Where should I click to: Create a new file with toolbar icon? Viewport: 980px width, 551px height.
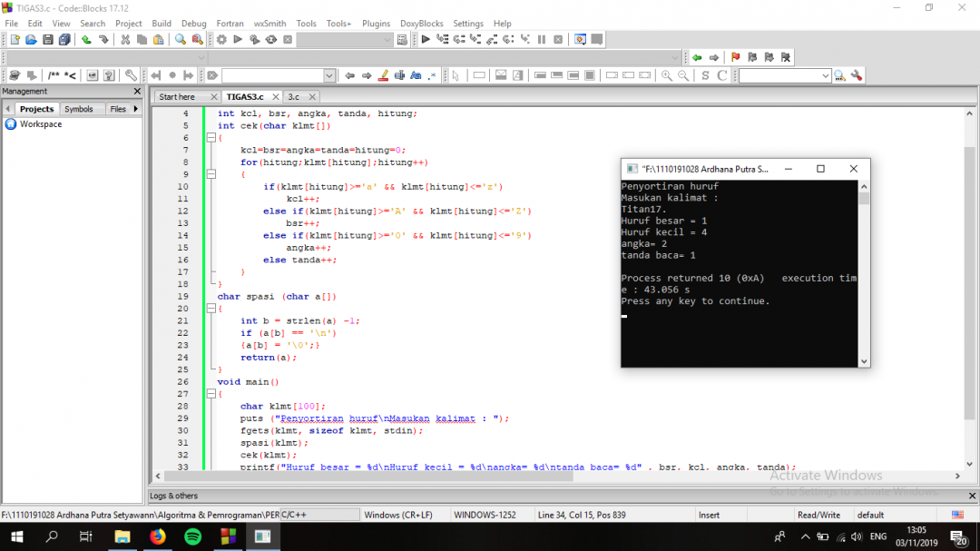(15, 39)
